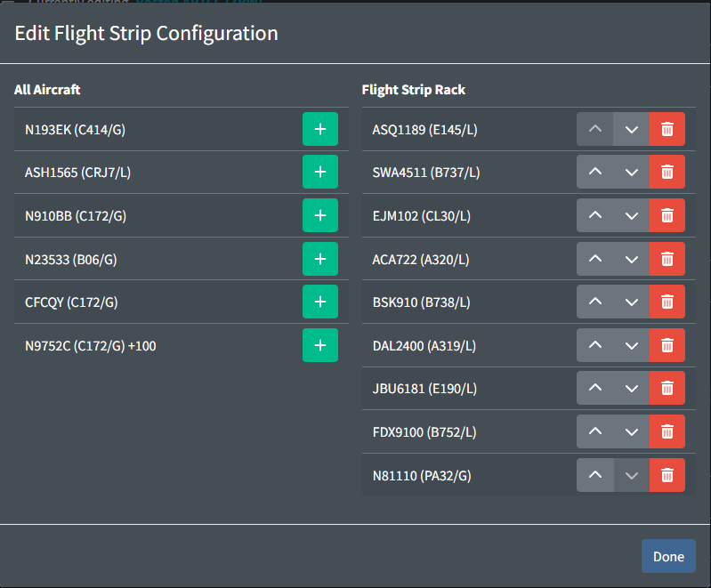Add CFCQY to the flight strip rack
The height and width of the screenshot is (588, 711).
point(320,302)
